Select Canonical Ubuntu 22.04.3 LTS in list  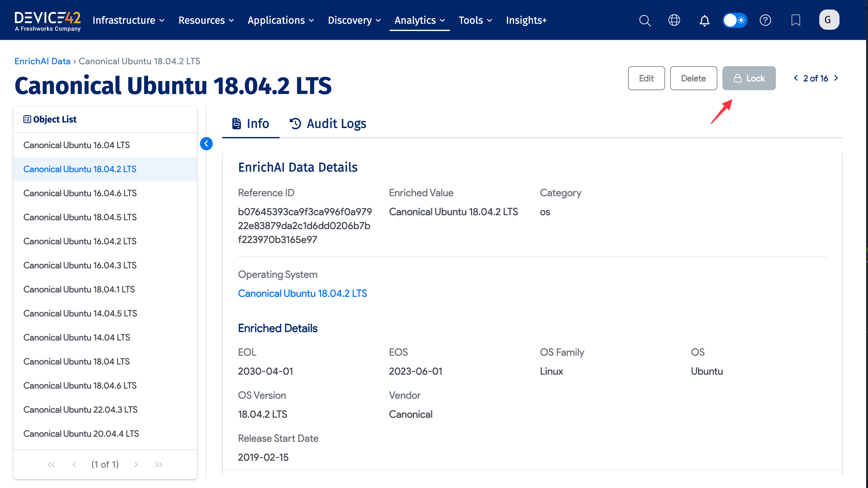[x=80, y=410]
